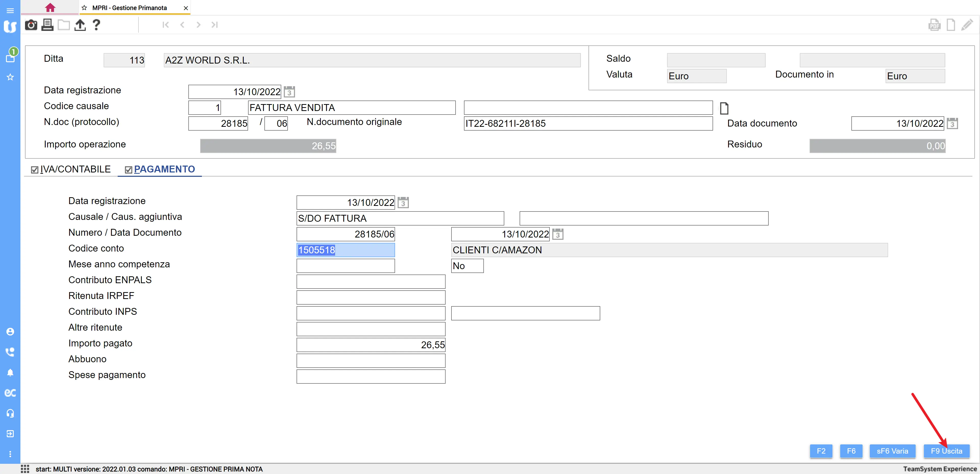Open notifications bell in sidebar
Viewport: 980px width, 474px height.
10,372
